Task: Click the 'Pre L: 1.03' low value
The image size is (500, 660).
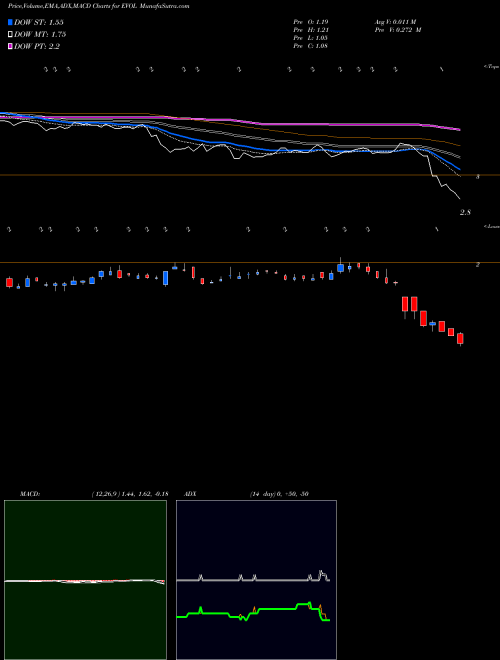Action: pos(311,38)
